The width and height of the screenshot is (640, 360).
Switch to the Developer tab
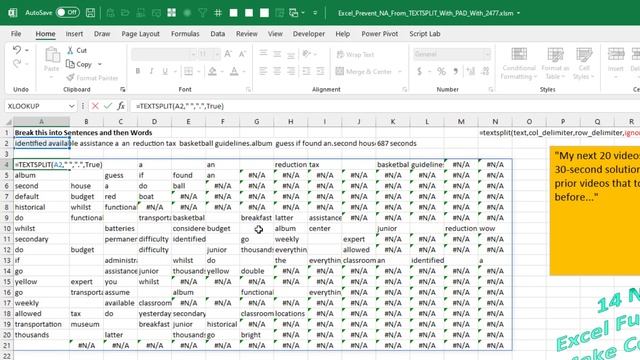pos(309,34)
